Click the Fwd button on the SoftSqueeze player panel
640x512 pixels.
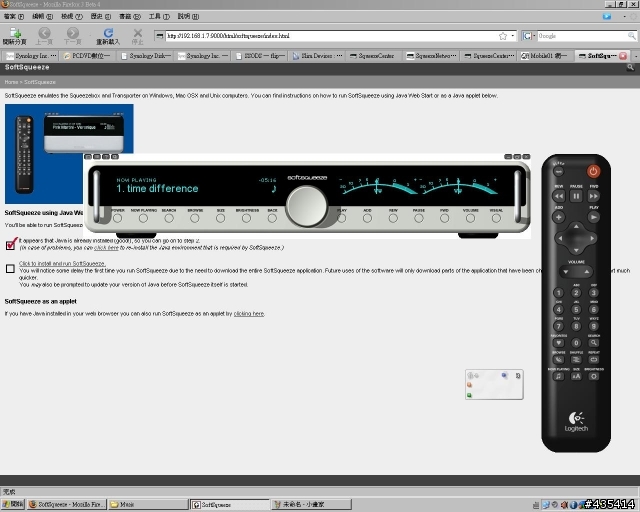(x=444, y=218)
